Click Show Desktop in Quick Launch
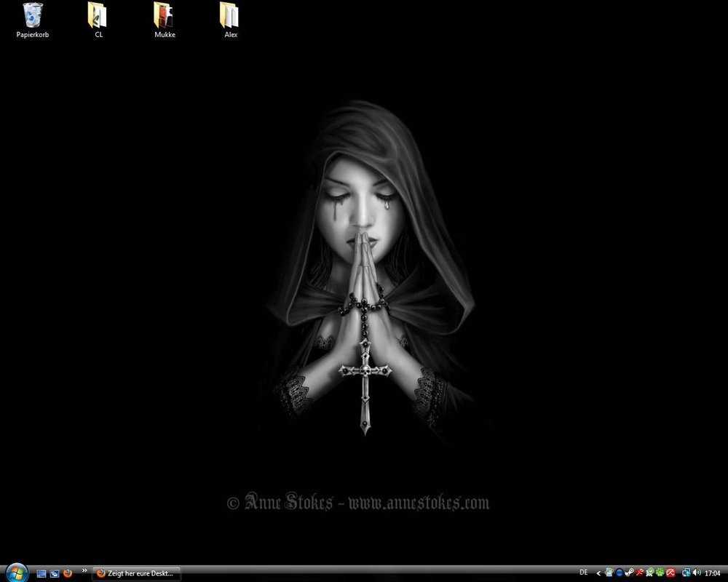The height and width of the screenshot is (582, 728). (x=41, y=573)
